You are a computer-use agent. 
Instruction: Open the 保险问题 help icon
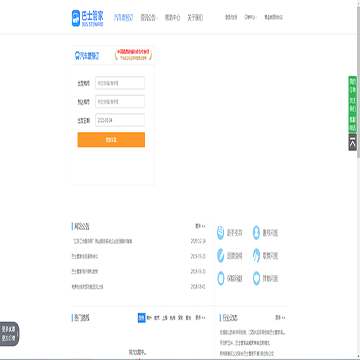[x=220, y=278]
